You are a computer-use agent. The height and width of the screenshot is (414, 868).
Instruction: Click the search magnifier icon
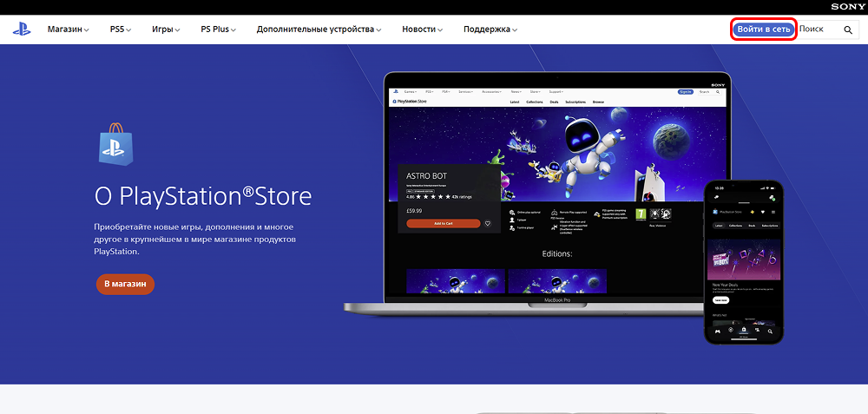[847, 30]
